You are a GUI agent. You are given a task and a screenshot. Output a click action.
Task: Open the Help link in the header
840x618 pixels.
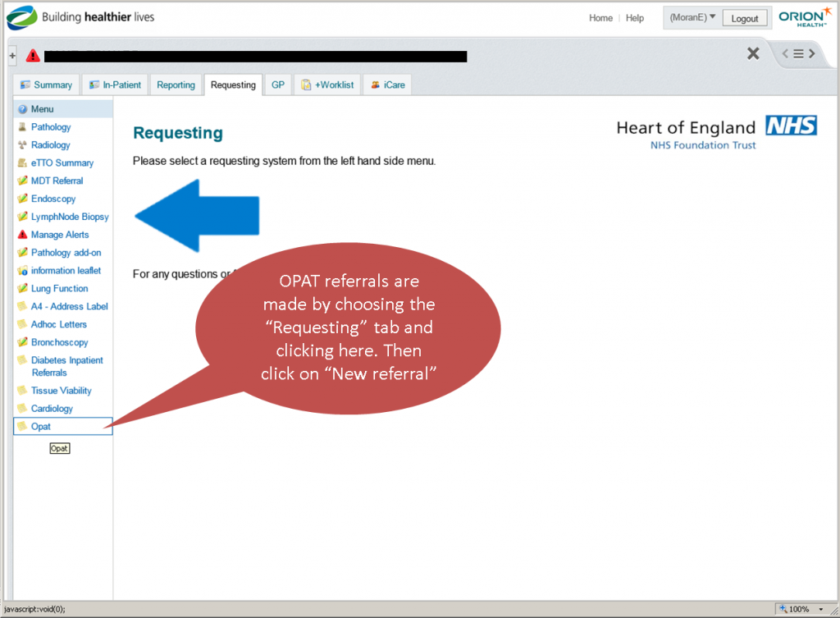(635, 18)
